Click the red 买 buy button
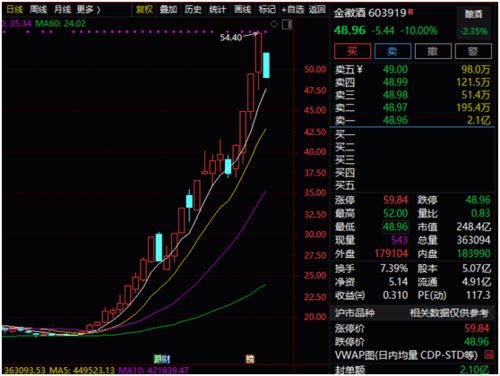500x376 pixels. (x=352, y=51)
